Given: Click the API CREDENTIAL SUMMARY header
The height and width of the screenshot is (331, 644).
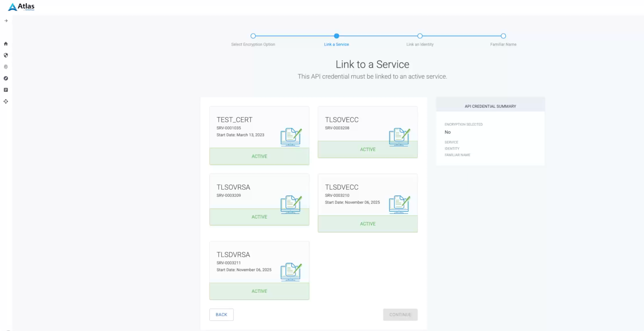Looking at the screenshot, I should [x=490, y=106].
